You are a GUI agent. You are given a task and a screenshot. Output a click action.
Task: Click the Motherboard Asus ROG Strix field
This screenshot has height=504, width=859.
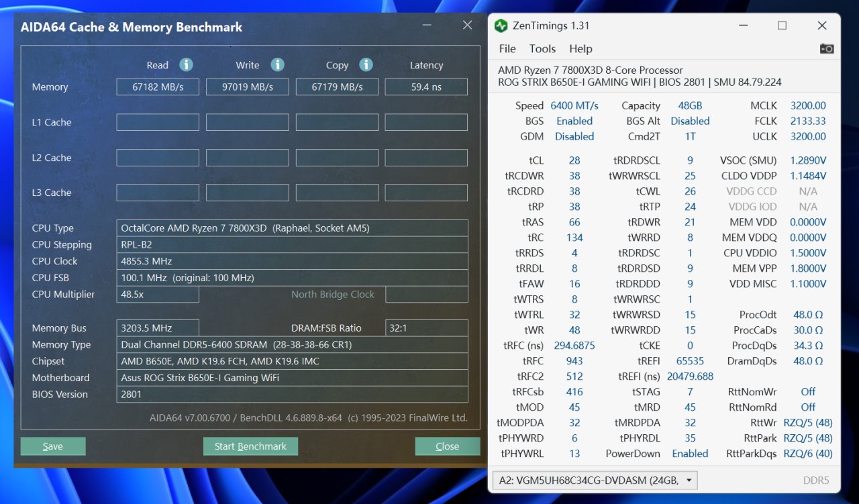pyautogui.click(x=292, y=378)
